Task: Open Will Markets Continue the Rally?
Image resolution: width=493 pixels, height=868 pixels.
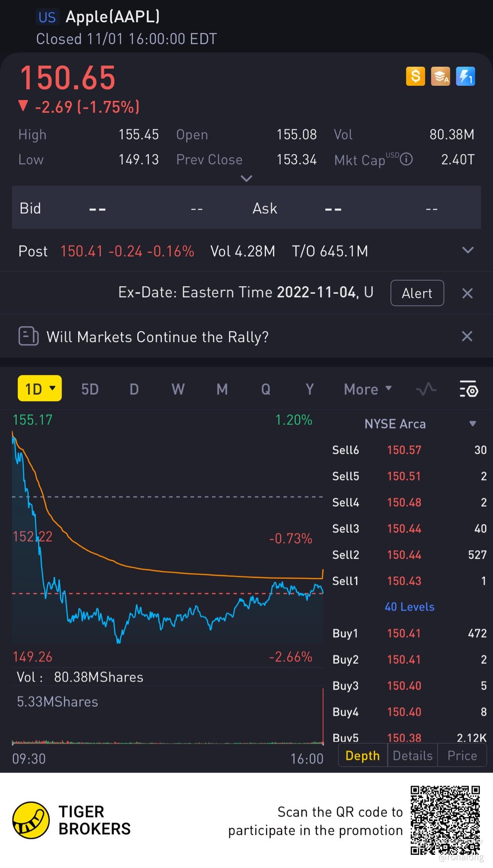Action: [157, 337]
